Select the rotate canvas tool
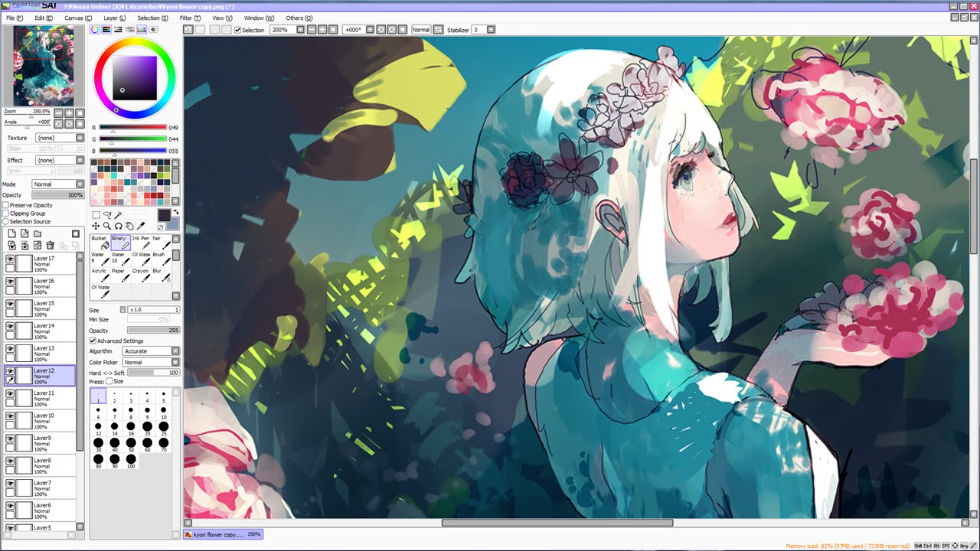Viewport: 980px width, 551px height. 119,226
